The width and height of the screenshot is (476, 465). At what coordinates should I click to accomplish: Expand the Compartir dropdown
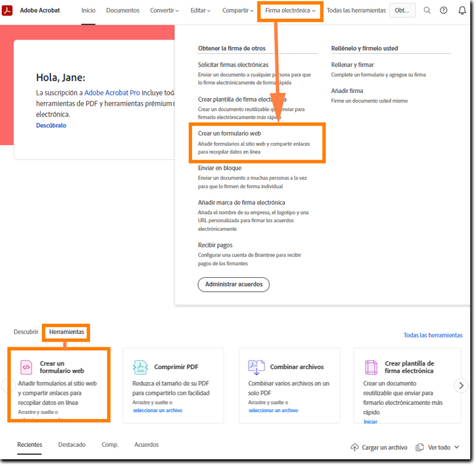tap(236, 10)
